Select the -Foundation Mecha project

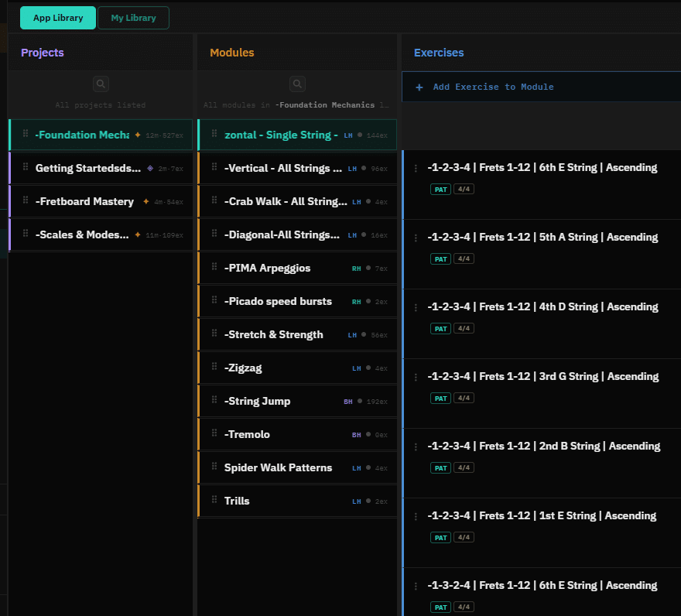point(101,135)
